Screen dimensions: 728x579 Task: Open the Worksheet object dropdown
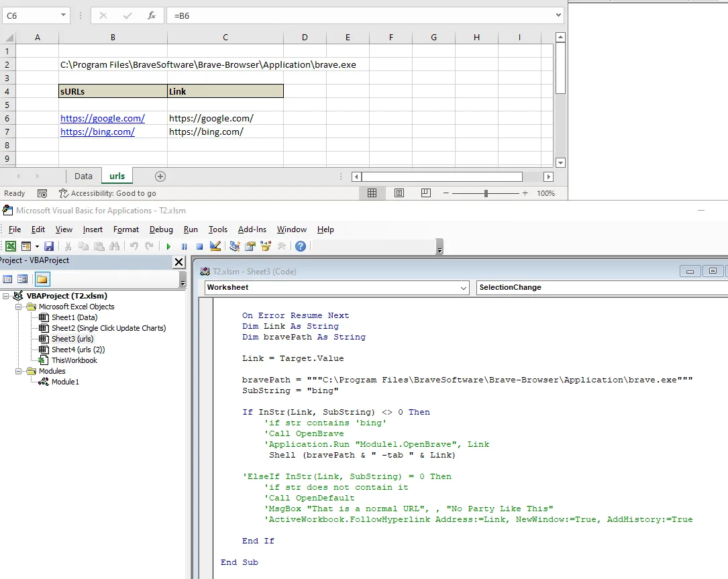(x=464, y=287)
